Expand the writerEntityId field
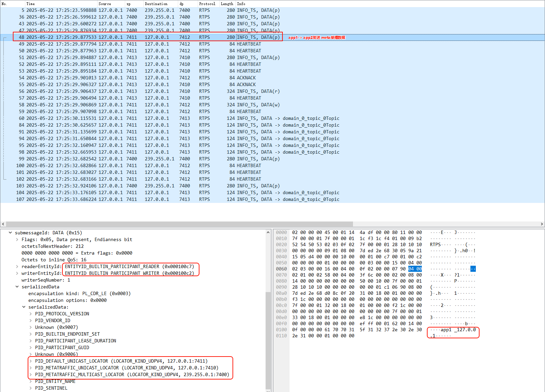 (17, 273)
